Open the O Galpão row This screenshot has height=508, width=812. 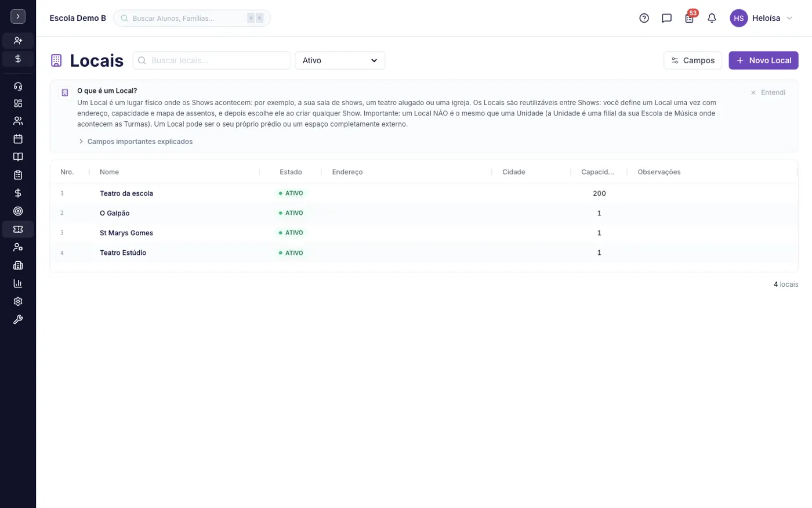pyautogui.click(x=424, y=213)
